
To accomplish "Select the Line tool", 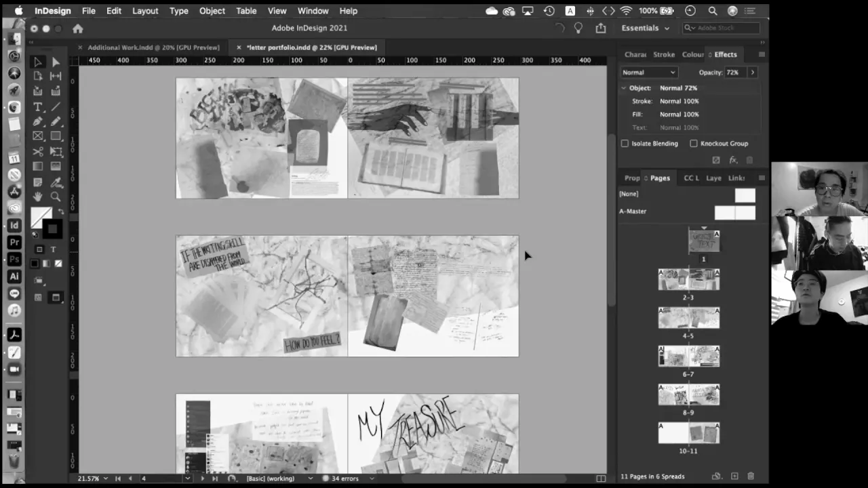I will [56, 107].
